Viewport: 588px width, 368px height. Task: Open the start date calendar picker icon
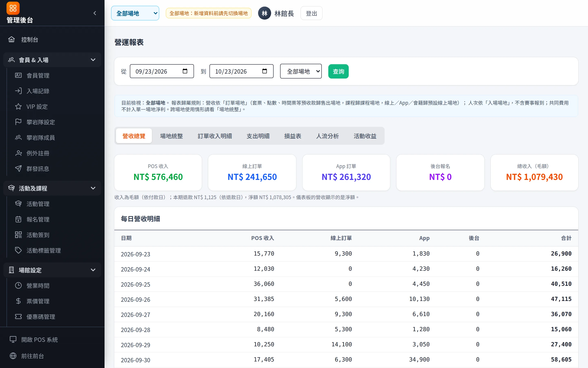coord(185,71)
